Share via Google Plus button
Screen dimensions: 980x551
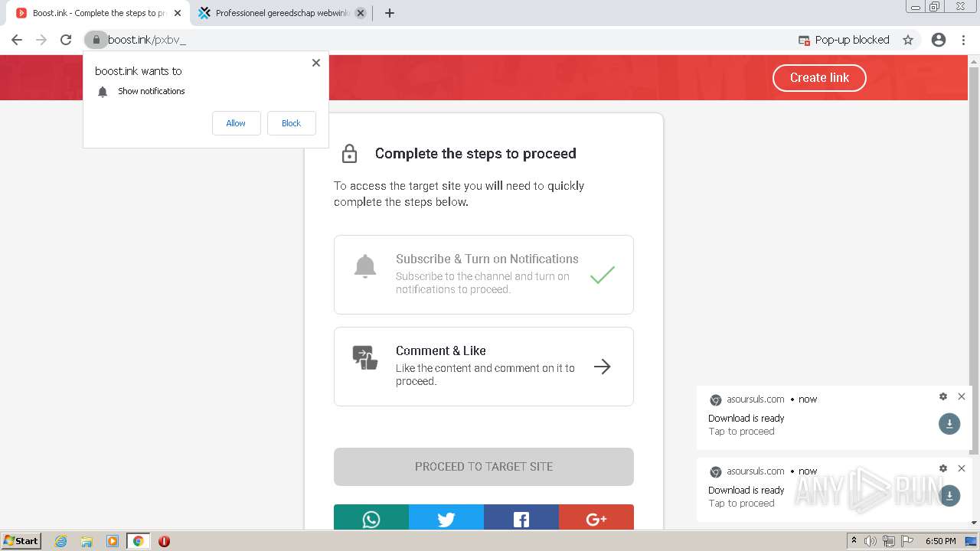(x=596, y=518)
